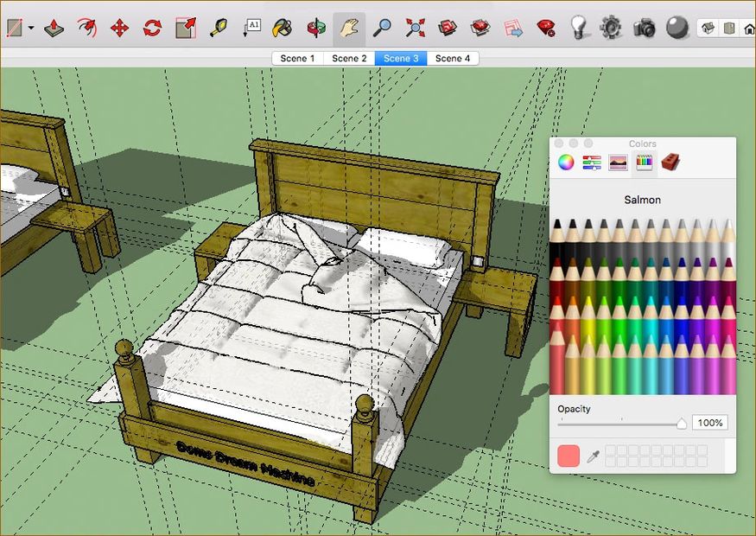
Task: Open the Image Palettes view in Colors
Action: [617, 162]
